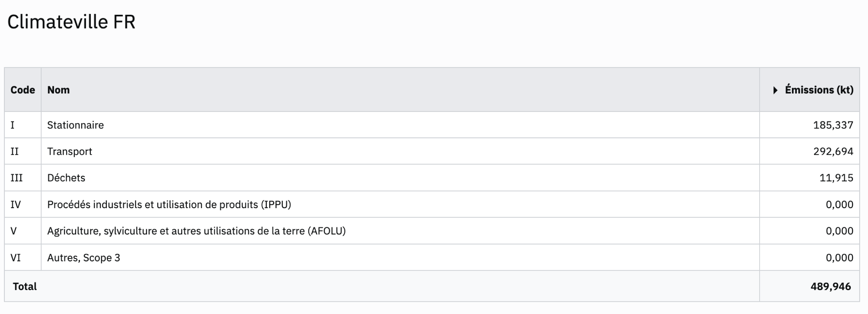Select the Code column header

click(x=23, y=90)
